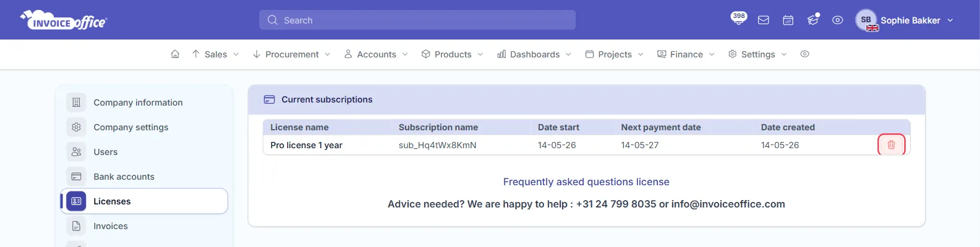Open the Finance menu
The height and width of the screenshot is (247, 980).
pos(686,54)
